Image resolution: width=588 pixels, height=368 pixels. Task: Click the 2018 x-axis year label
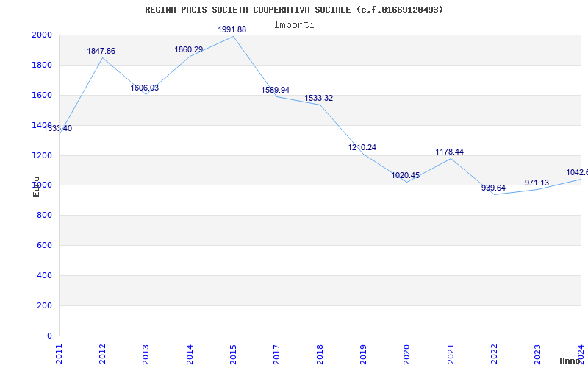320,354
